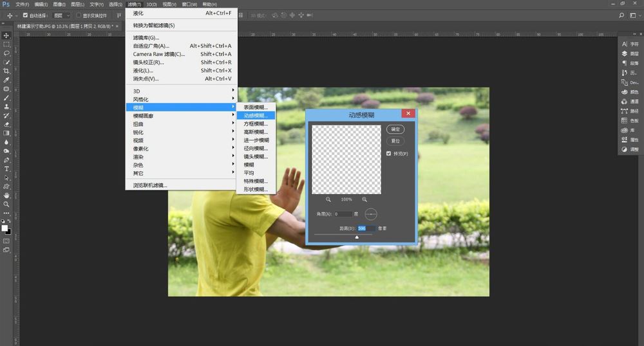
Task: Click the zoom-out magnifier under the preview
Action: (x=328, y=200)
